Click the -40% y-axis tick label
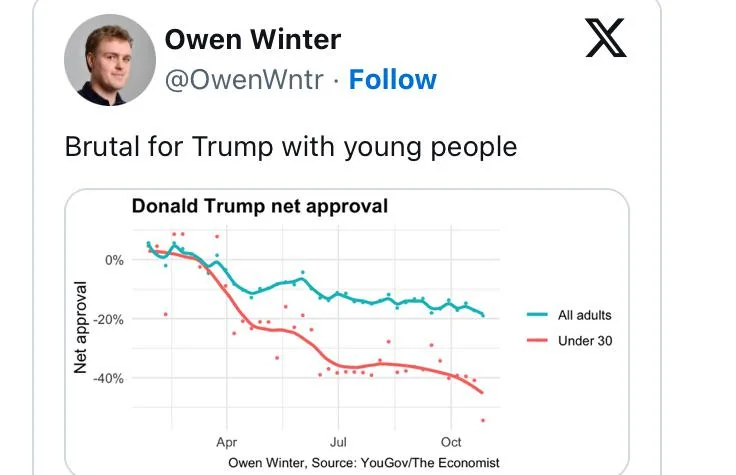The width and height of the screenshot is (736, 475). [108, 378]
